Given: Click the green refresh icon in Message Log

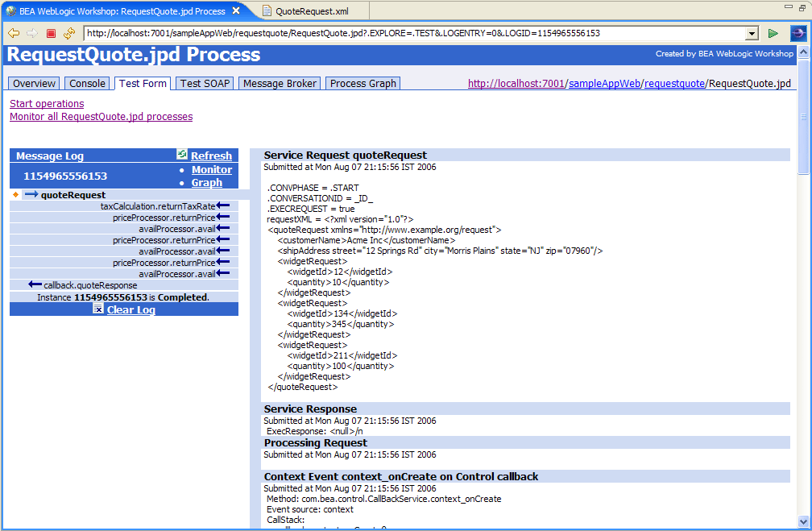Looking at the screenshot, I should (x=182, y=154).
